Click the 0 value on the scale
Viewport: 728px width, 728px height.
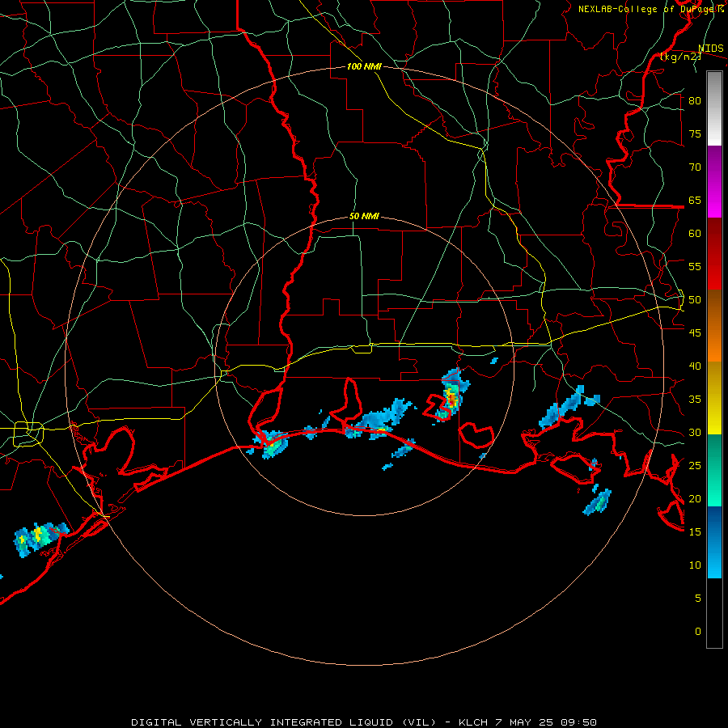coord(698,632)
